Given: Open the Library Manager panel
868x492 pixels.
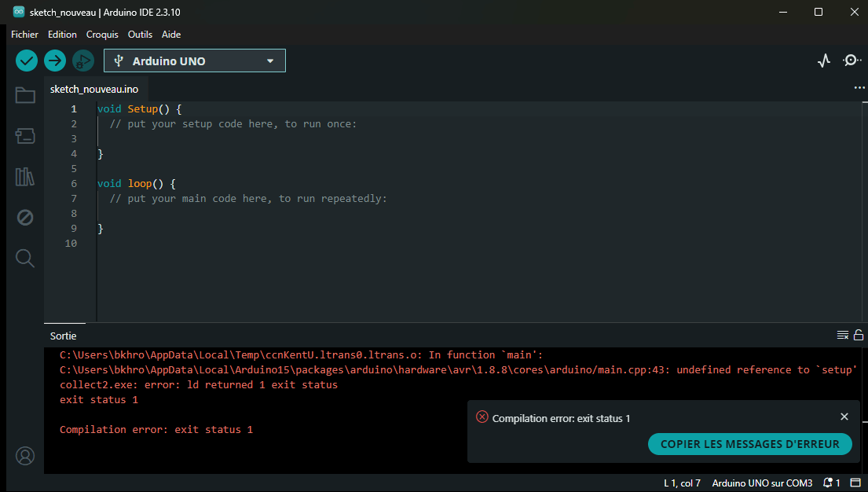Looking at the screenshot, I should (x=25, y=177).
